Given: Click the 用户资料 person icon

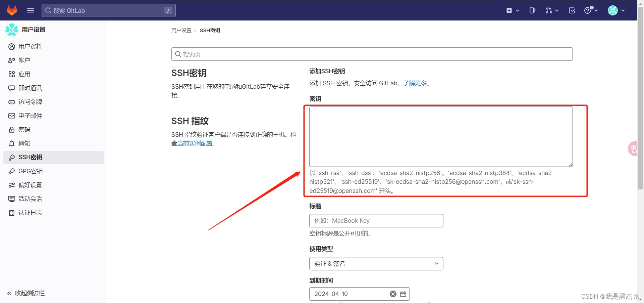Looking at the screenshot, I should pos(12,47).
